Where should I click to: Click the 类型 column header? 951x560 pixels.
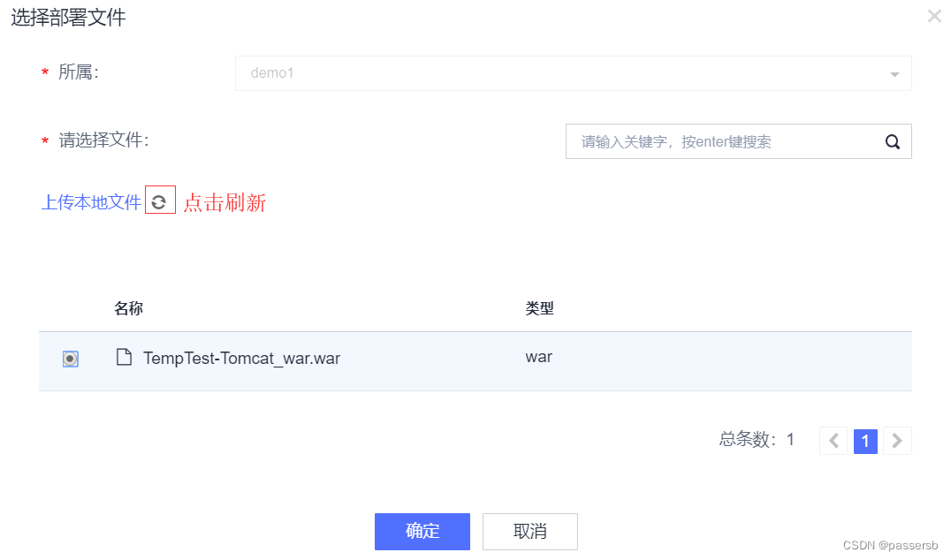pyautogui.click(x=539, y=308)
